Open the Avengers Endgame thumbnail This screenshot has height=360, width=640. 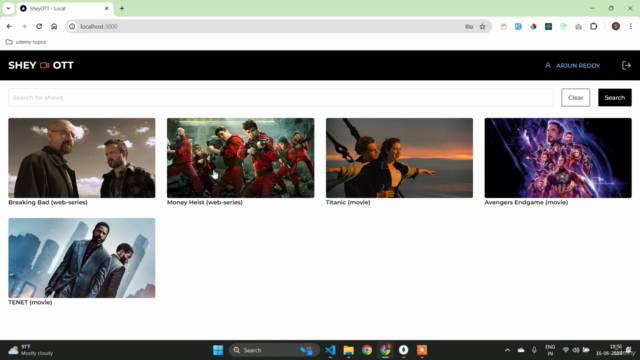coord(558,158)
